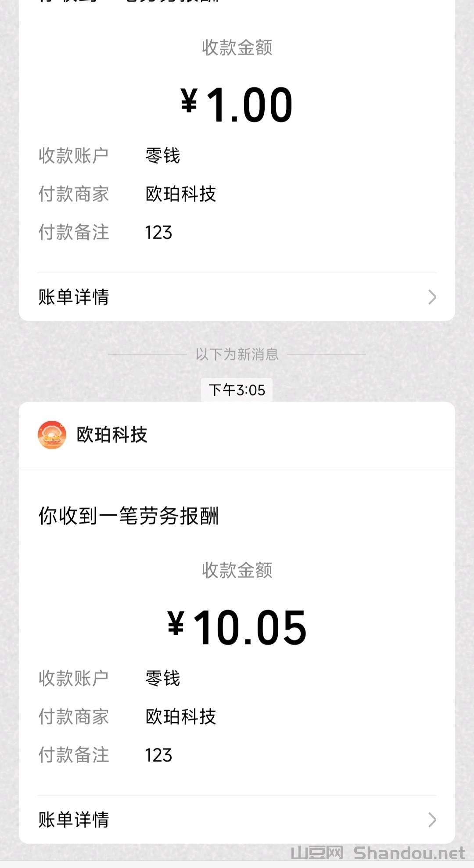
Task: Tap 零钱 in the ¥1.00 card
Action: pos(163,156)
